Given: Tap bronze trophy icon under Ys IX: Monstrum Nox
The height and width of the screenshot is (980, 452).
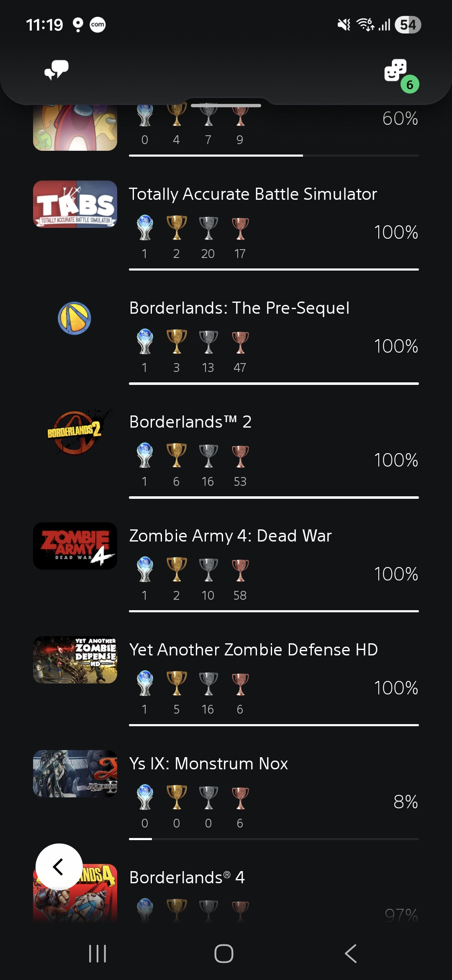Looking at the screenshot, I should [x=240, y=797].
